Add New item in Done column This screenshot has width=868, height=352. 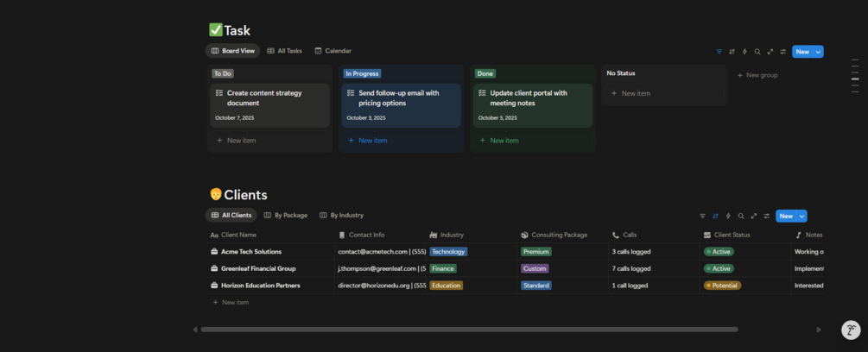click(x=533, y=141)
